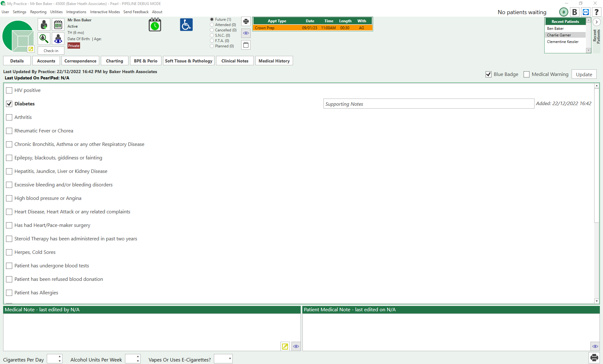Print the appointment list
603x364 pixels.
tap(246, 21)
